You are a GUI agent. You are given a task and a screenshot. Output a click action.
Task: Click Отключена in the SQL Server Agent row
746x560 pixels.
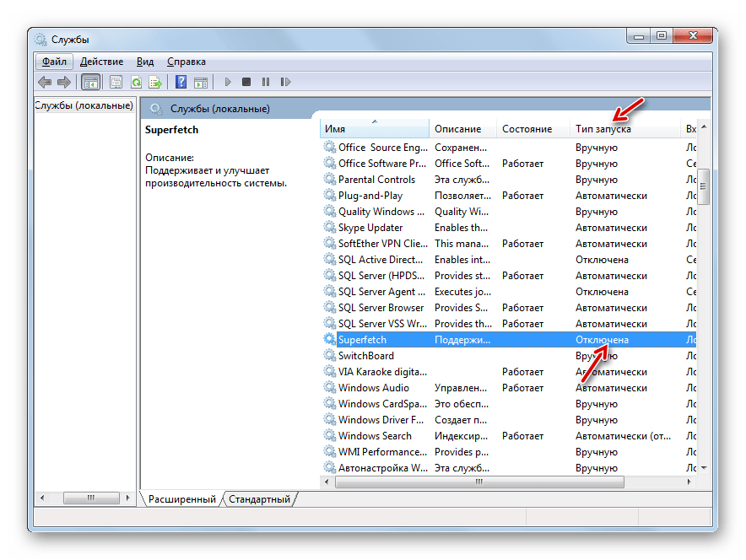tap(602, 292)
